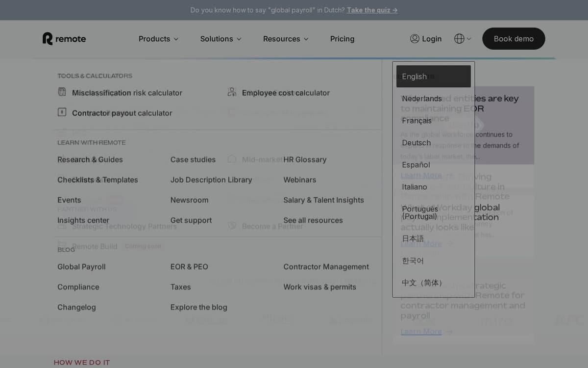Open Employee cost calculator link

(286, 93)
